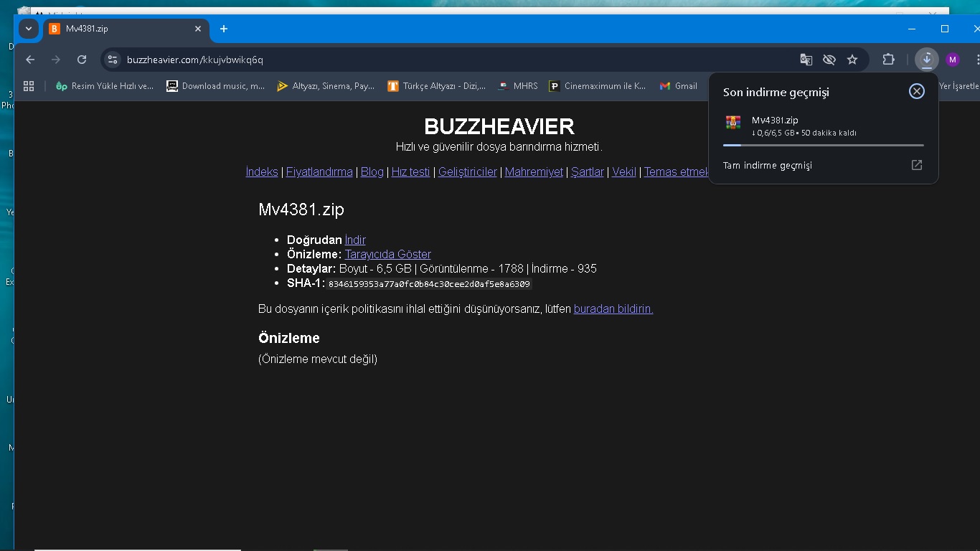The image size is (980, 551).
Task: Close the Mv4381.zip tab
Action: (198, 29)
